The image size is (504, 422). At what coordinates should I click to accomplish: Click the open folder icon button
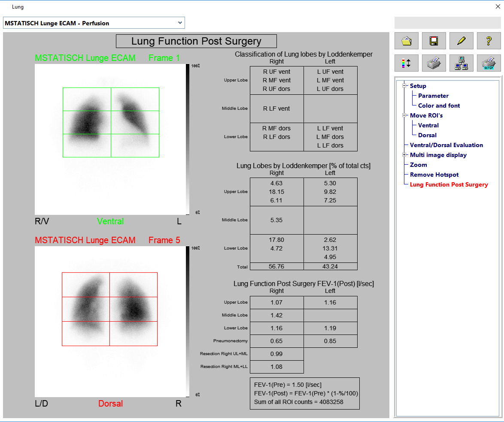tap(406, 41)
